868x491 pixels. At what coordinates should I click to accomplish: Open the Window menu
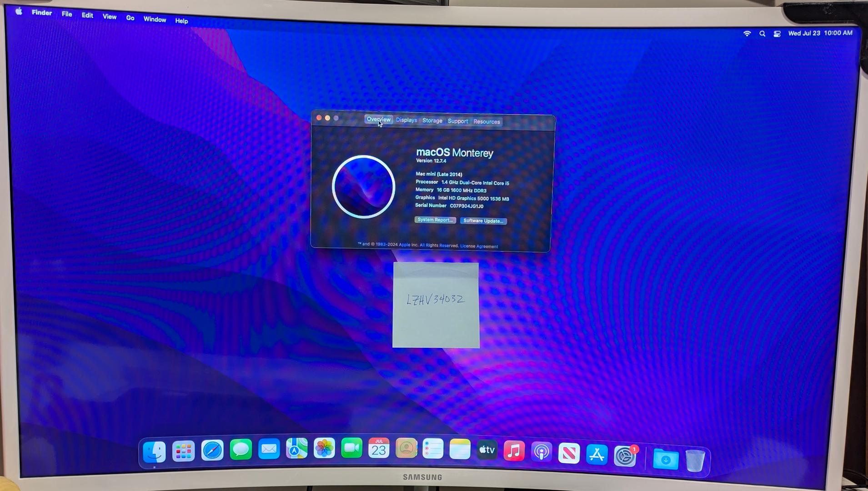click(x=155, y=20)
